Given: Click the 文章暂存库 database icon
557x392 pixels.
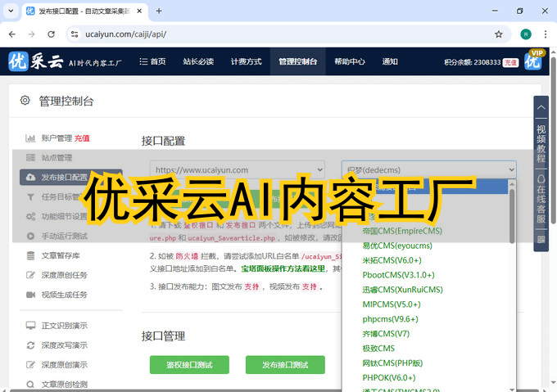Looking at the screenshot, I should [30, 255].
